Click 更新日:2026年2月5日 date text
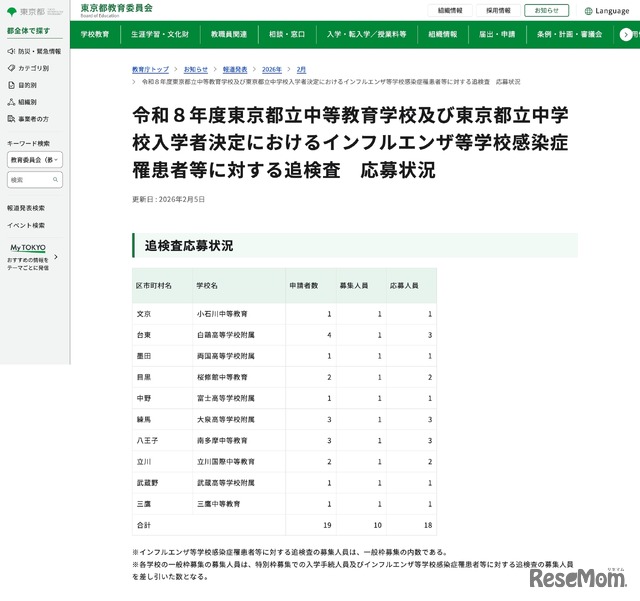Screen dimensions: 640x601 (168, 199)
